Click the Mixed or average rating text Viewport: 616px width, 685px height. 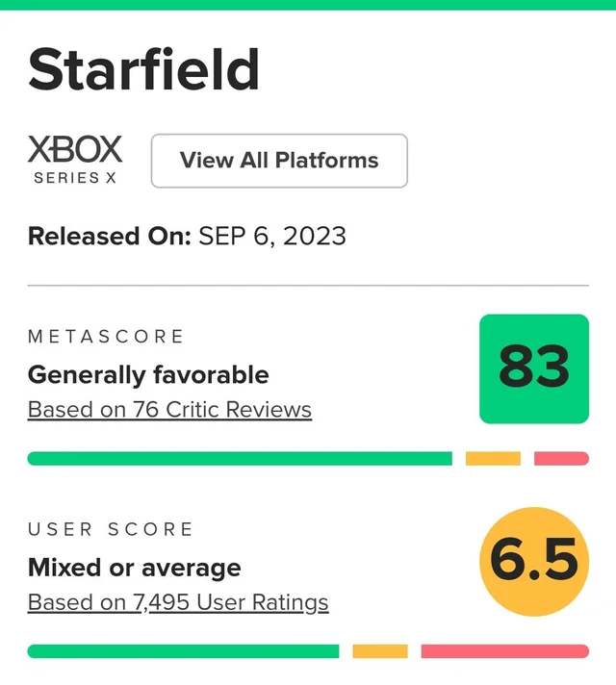click(134, 567)
